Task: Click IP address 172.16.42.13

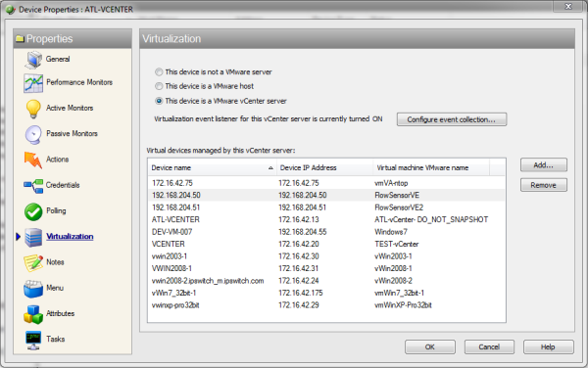Action: [x=299, y=219]
